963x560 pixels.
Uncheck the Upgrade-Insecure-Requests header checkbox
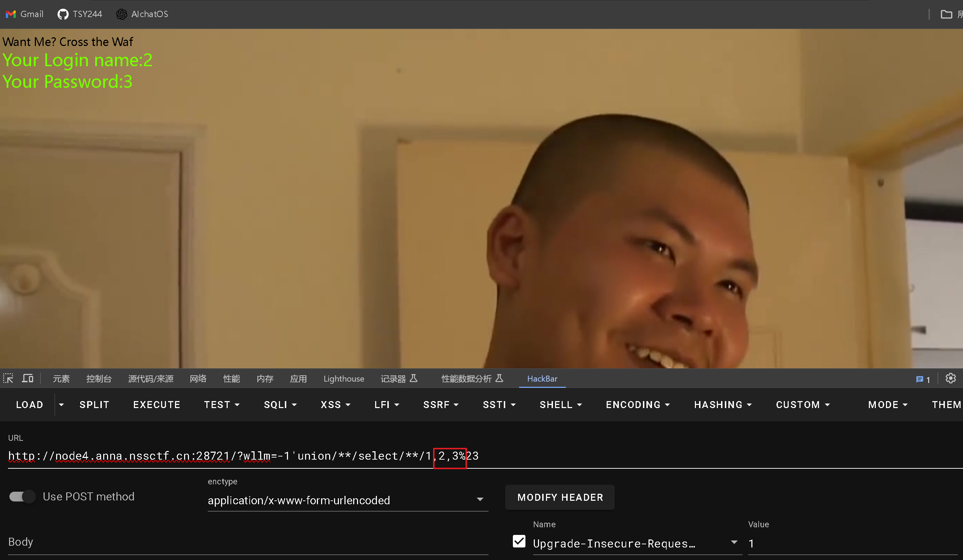tap(519, 541)
